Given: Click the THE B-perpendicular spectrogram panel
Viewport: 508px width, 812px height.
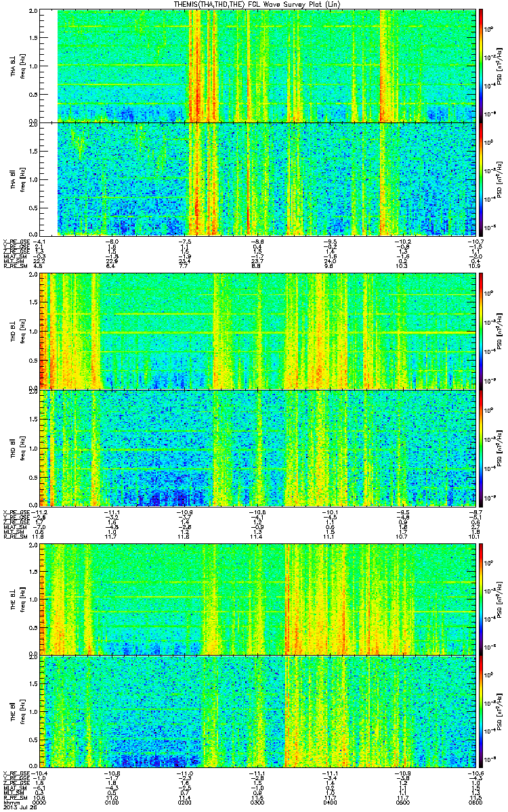Looking at the screenshot, I should 258,599.
